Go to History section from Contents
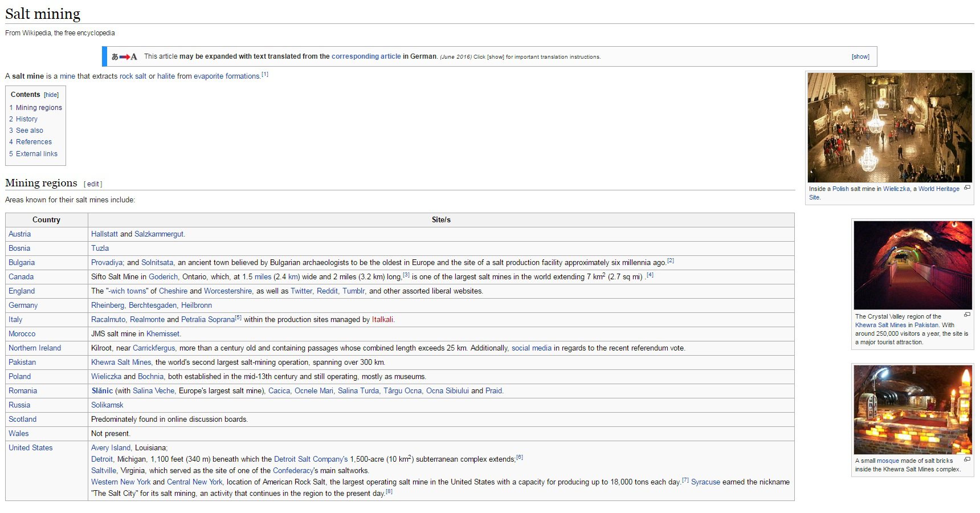 (x=23, y=119)
